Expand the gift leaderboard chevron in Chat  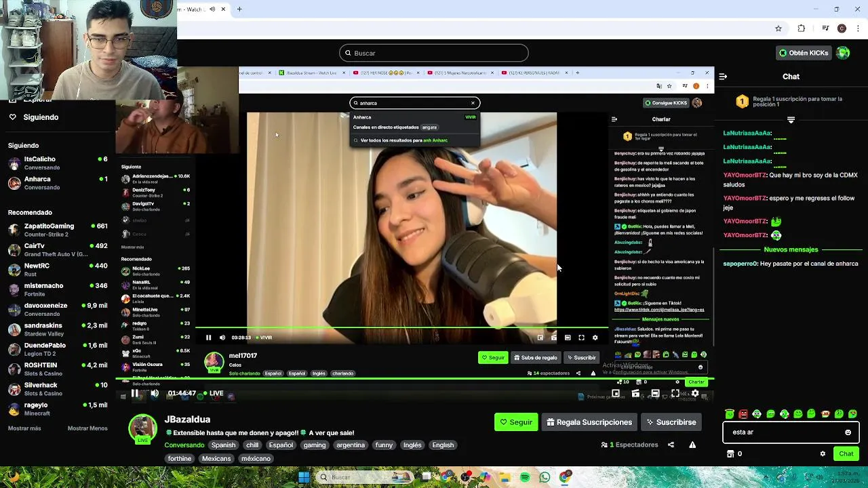click(791, 120)
